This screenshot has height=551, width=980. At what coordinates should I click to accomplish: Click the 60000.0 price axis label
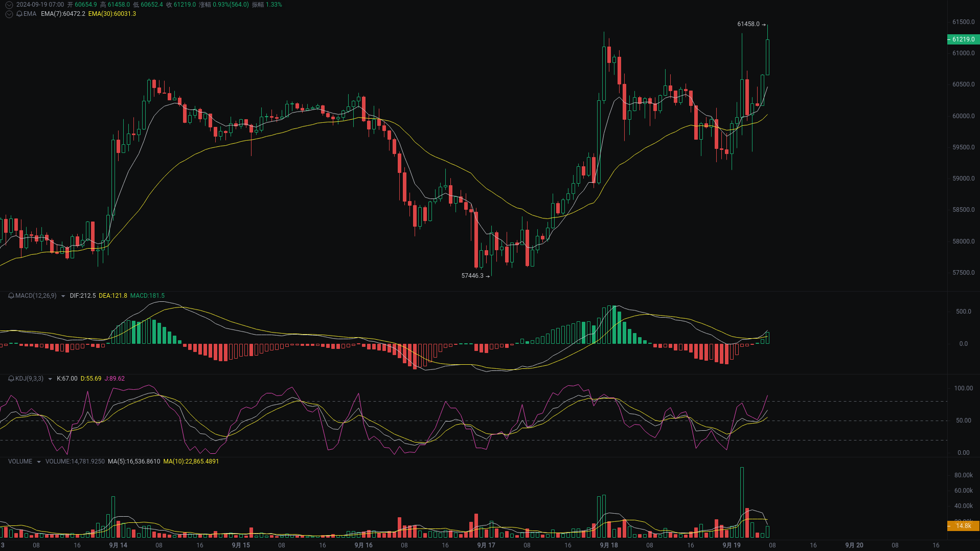click(963, 116)
